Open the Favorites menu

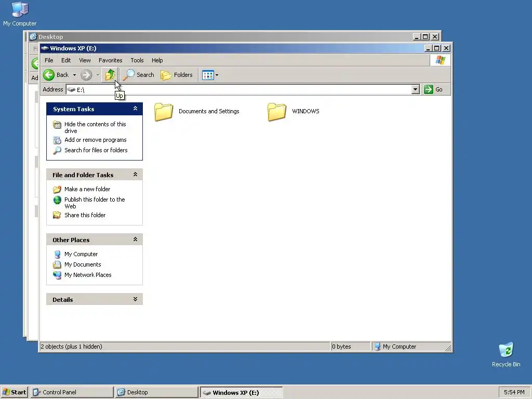110,60
